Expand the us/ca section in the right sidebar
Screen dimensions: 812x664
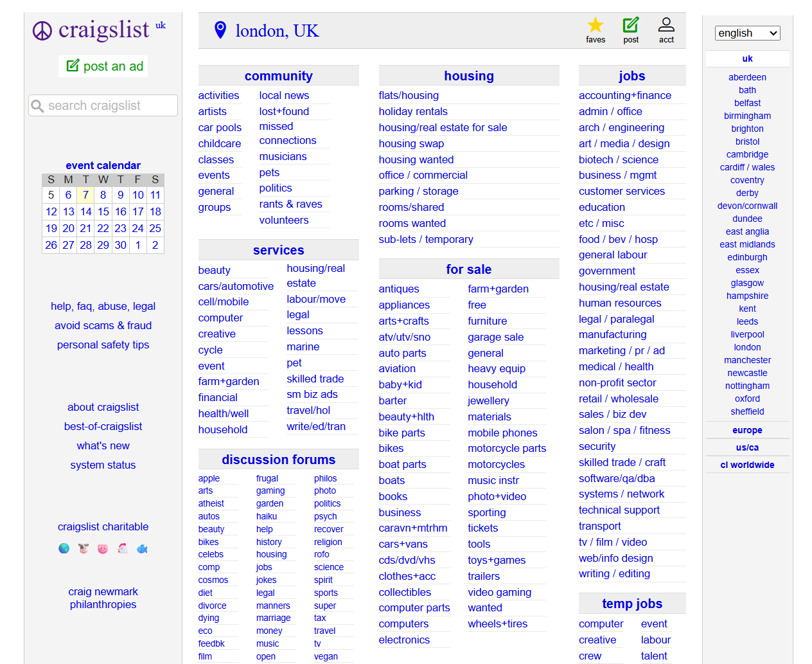(x=747, y=447)
